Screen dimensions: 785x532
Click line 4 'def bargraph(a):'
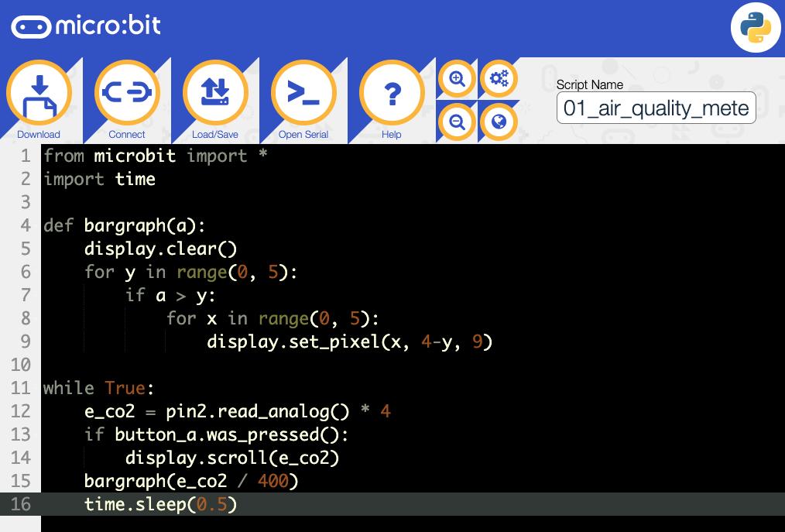(124, 225)
